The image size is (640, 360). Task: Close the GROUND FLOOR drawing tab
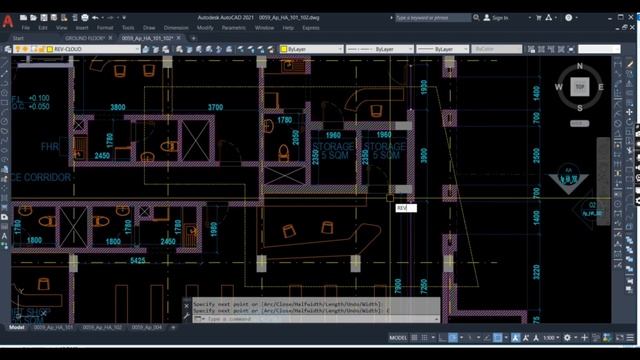point(110,38)
